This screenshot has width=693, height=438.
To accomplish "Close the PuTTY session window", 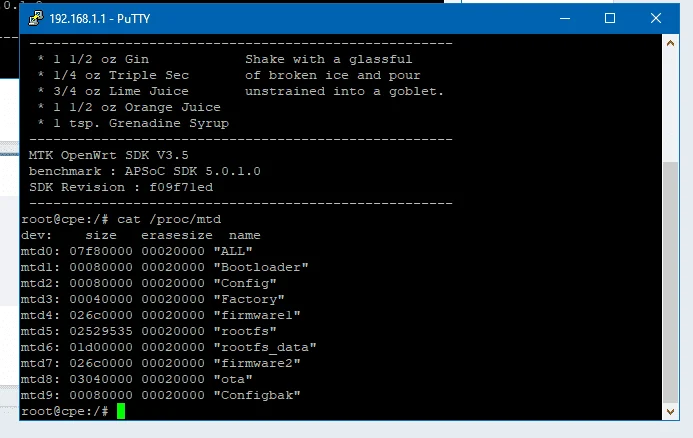I will (x=656, y=19).
